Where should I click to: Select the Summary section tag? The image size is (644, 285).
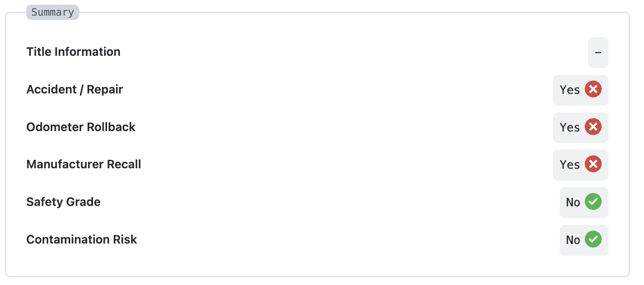(52, 12)
